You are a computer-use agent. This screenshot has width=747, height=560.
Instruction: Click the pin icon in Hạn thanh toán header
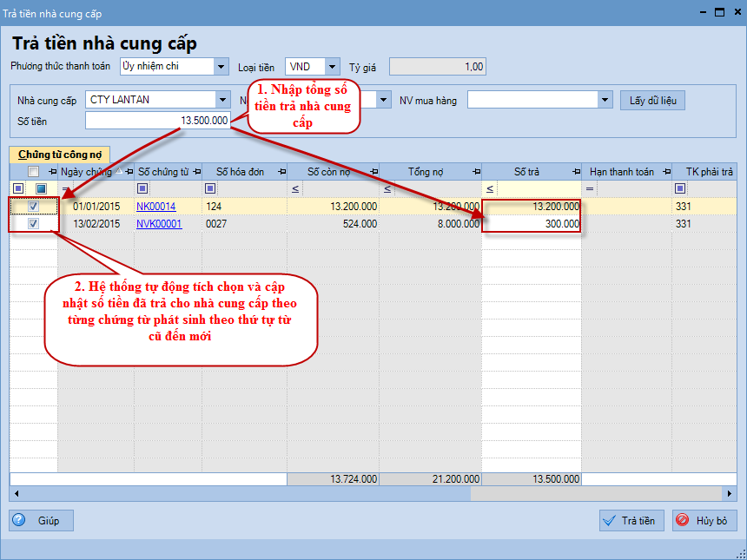tap(665, 172)
